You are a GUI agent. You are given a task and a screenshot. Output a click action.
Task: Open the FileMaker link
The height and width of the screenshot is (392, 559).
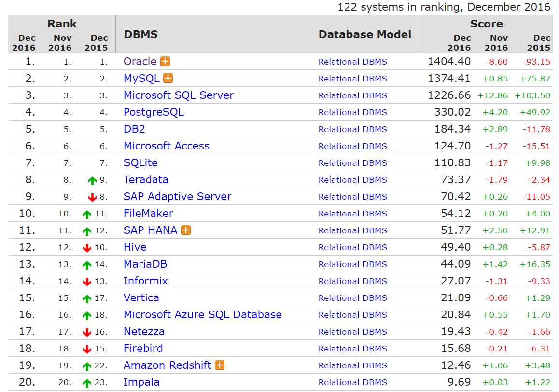[x=148, y=213]
